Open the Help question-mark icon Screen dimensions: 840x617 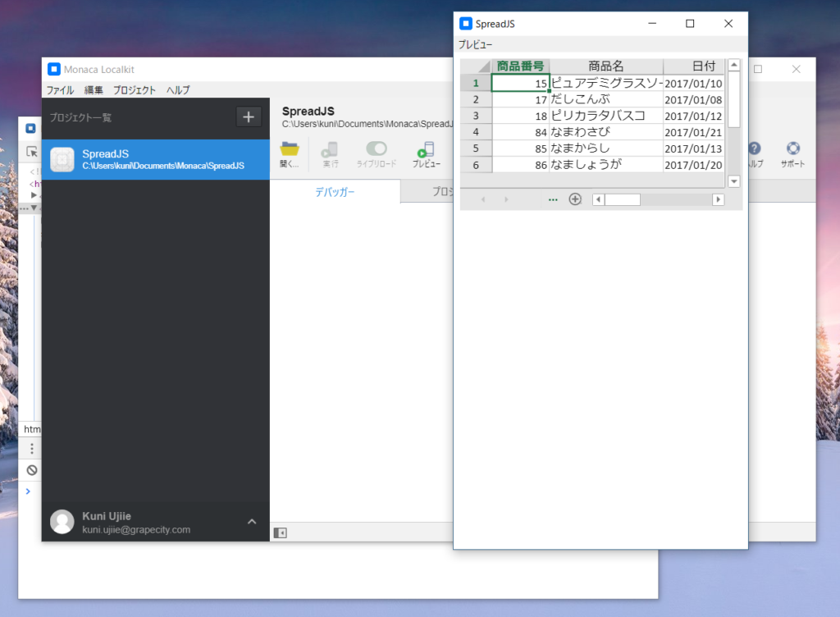coord(755,149)
